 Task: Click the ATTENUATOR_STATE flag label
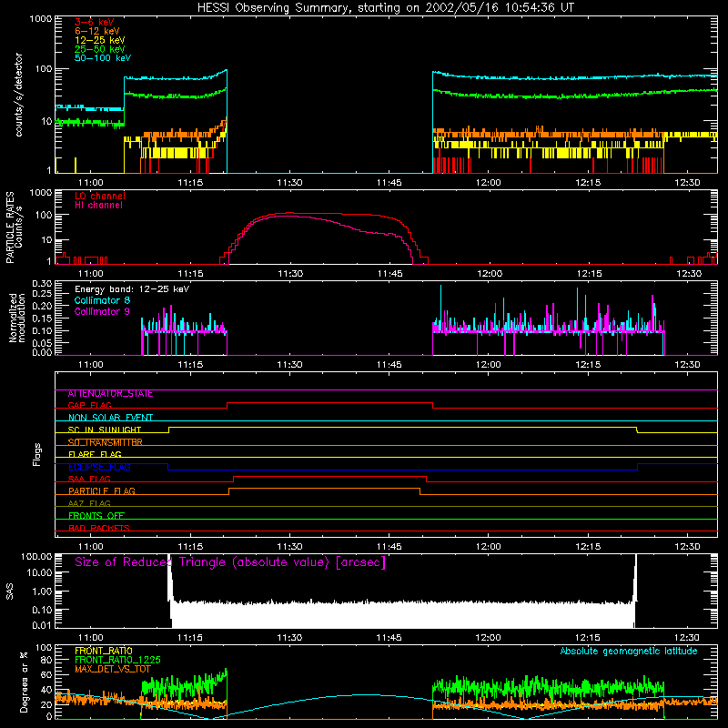point(110,394)
